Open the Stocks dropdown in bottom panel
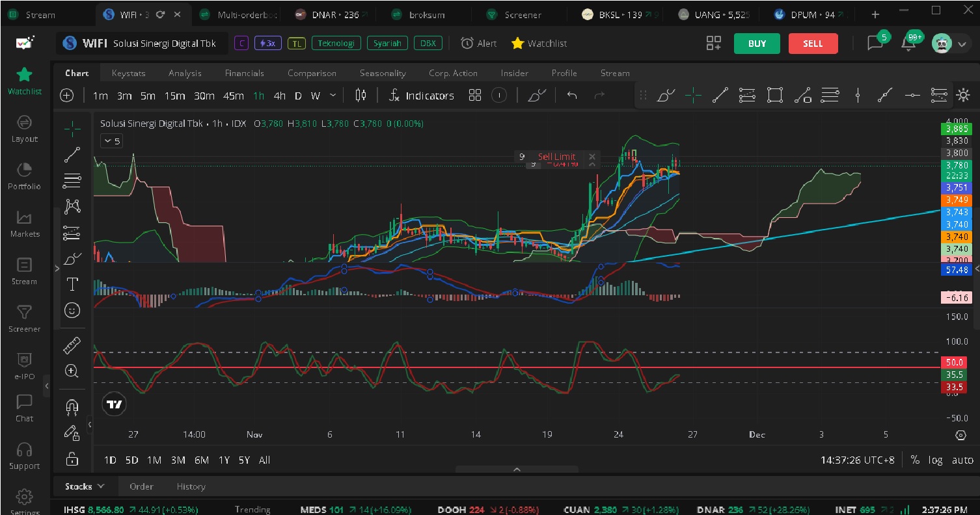 tap(85, 486)
